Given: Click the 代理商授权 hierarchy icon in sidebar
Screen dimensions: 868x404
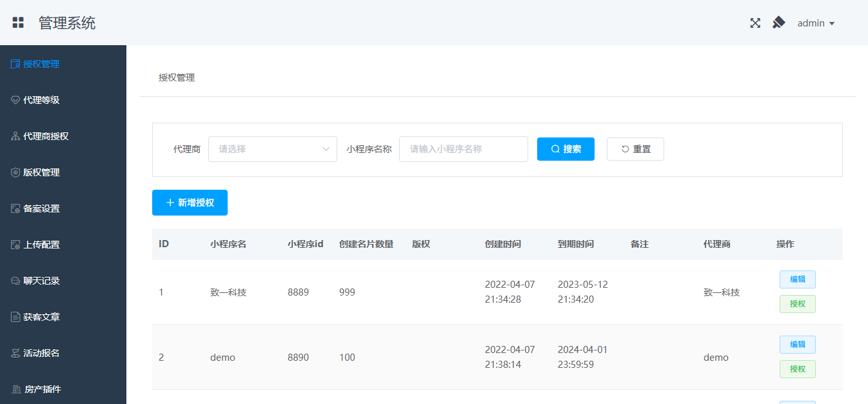Looking at the screenshot, I should pos(15,136).
